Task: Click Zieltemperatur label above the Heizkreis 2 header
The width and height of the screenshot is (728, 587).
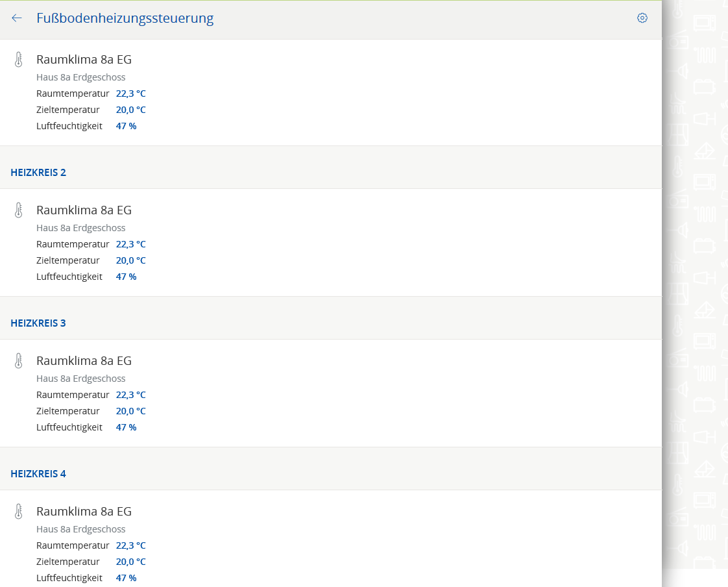Action: (x=67, y=110)
